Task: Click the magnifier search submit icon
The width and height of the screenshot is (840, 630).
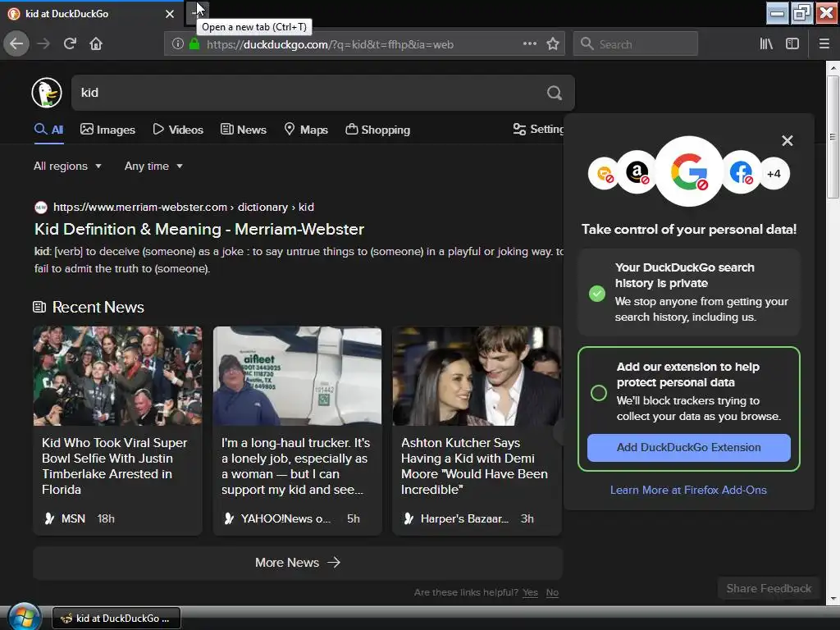Action: [x=555, y=94]
